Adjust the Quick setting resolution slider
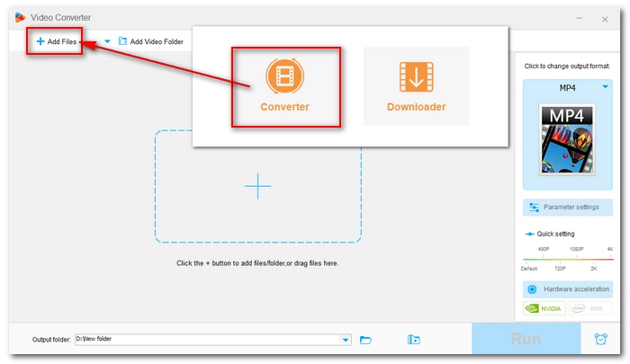630x364 pixels. (568, 259)
